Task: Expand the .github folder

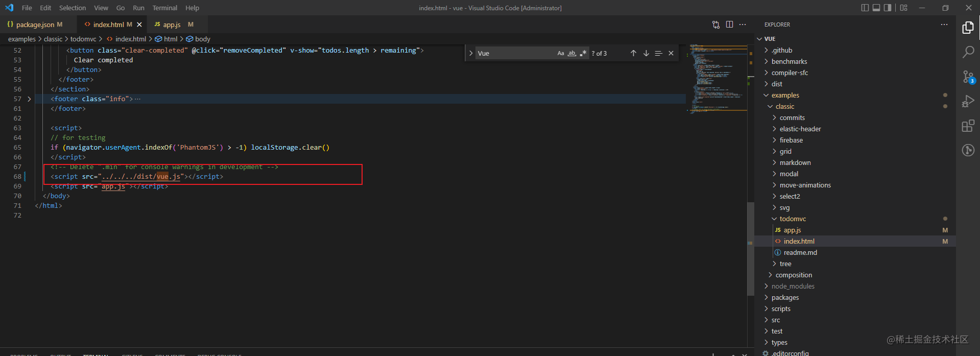Action: pos(855,50)
